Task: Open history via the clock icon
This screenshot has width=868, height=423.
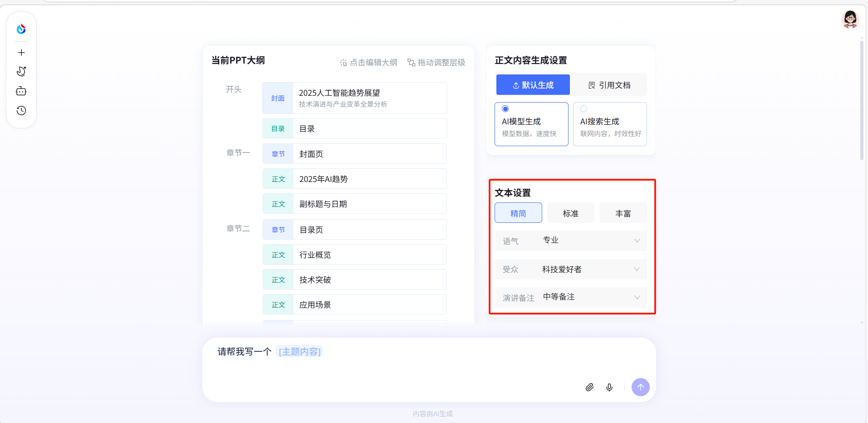Action: [x=21, y=111]
